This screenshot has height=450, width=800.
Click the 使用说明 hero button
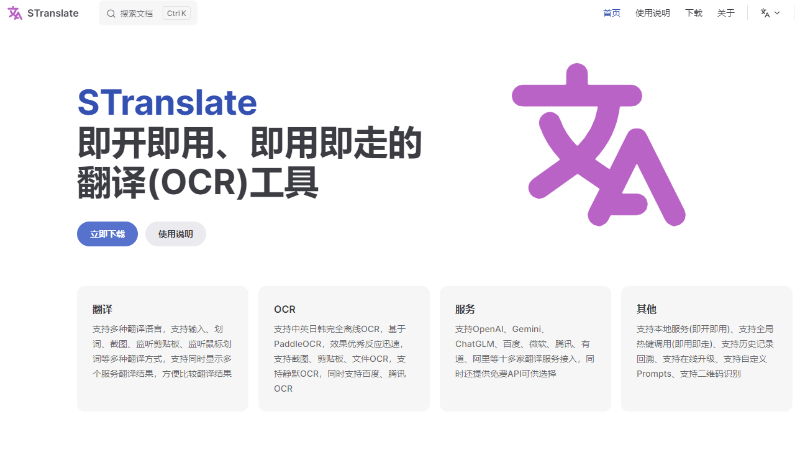coord(176,234)
